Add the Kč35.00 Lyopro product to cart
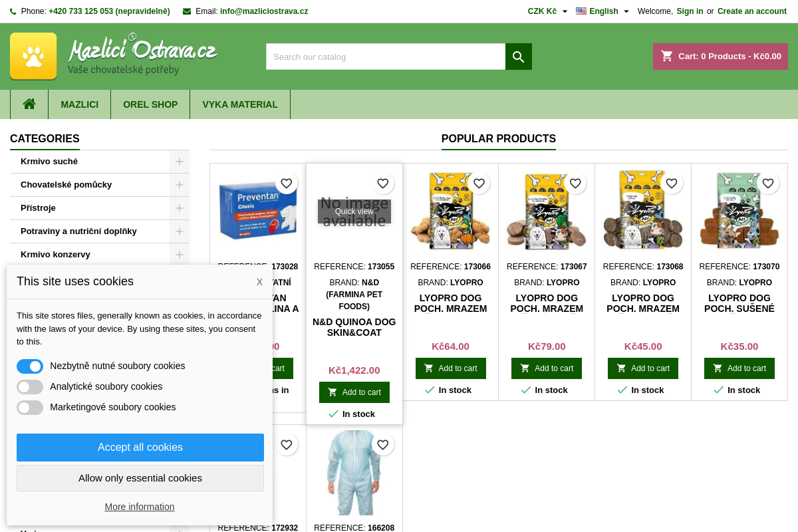Viewport: 798px width, 532px height. 739,368
